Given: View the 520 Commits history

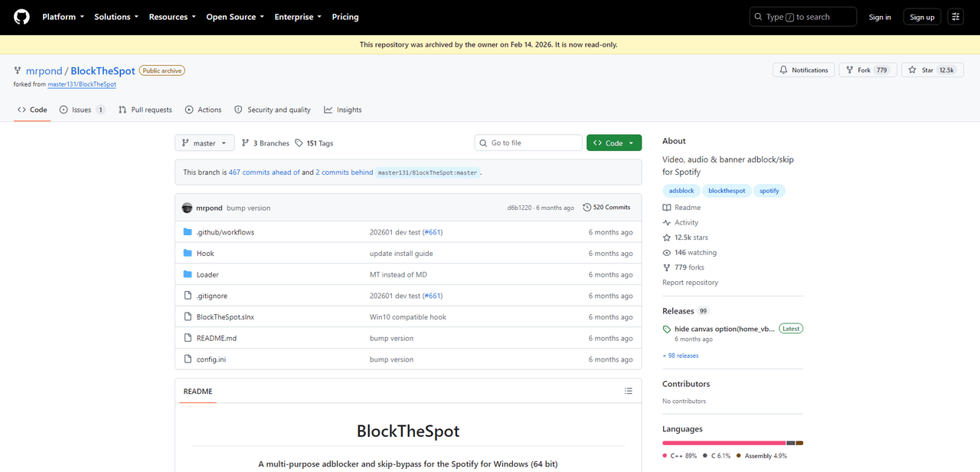Looking at the screenshot, I should coord(607,208).
